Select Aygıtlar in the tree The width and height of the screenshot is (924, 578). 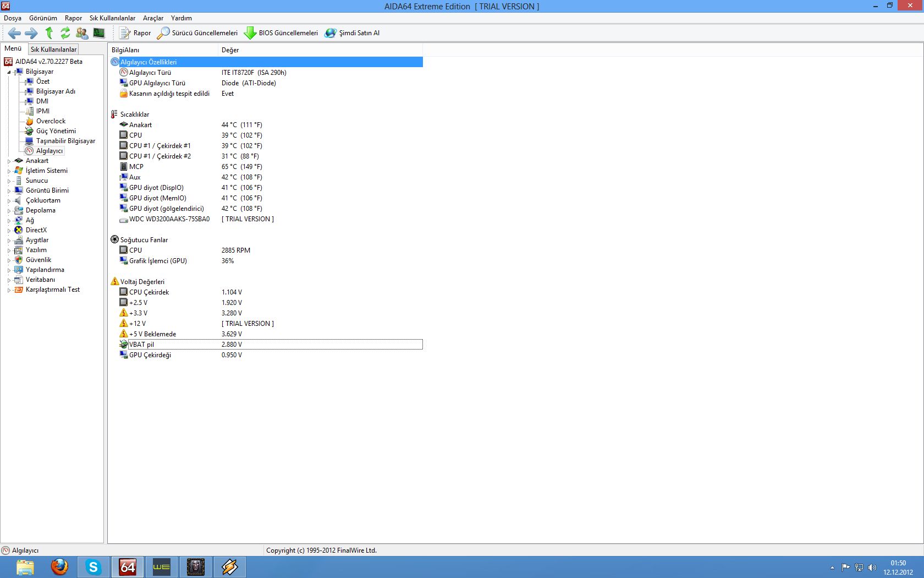[37, 240]
